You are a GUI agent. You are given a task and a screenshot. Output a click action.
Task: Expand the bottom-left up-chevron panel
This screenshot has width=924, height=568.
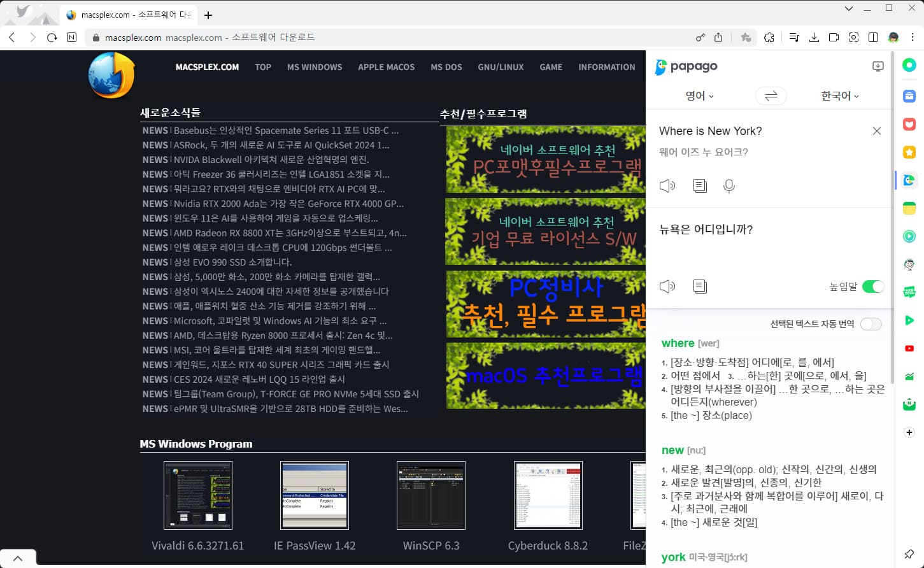point(18,558)
